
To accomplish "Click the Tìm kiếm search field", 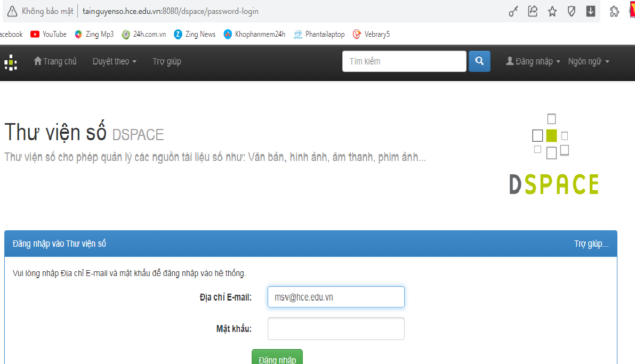I will point(404,61).
